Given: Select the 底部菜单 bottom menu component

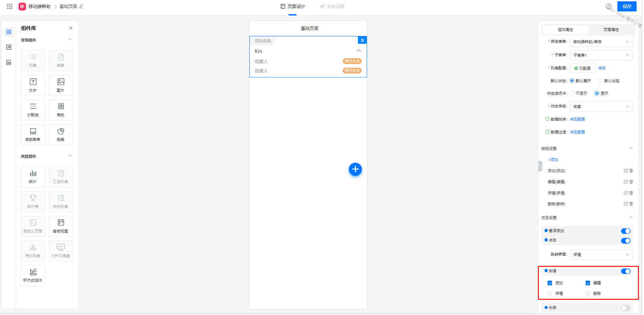Looking at the screenshot, I should pos(33,135).
